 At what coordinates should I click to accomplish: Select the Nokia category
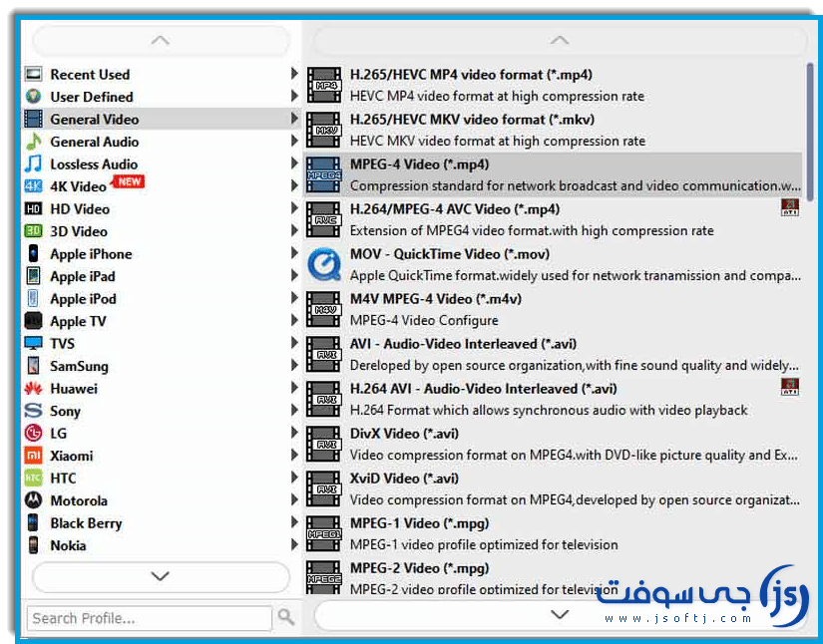[162, 545]
